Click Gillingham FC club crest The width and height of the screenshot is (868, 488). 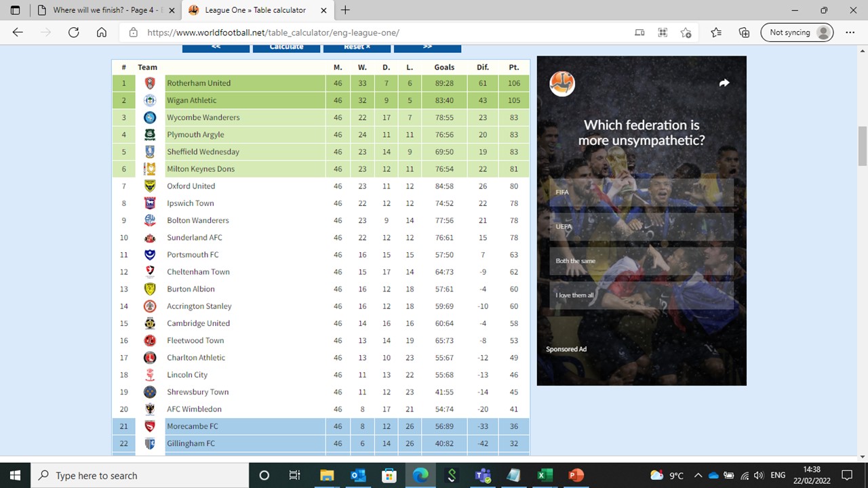coord(150,444)
